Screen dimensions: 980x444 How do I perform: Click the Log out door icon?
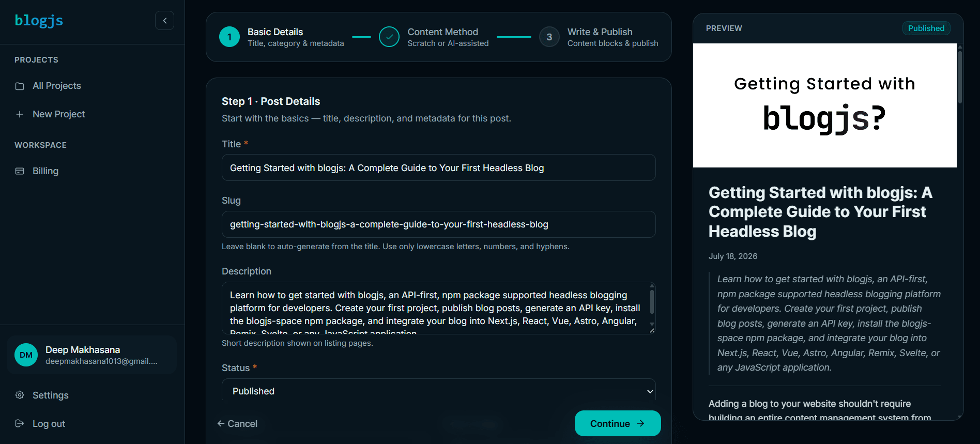click(x=20, y=423)
